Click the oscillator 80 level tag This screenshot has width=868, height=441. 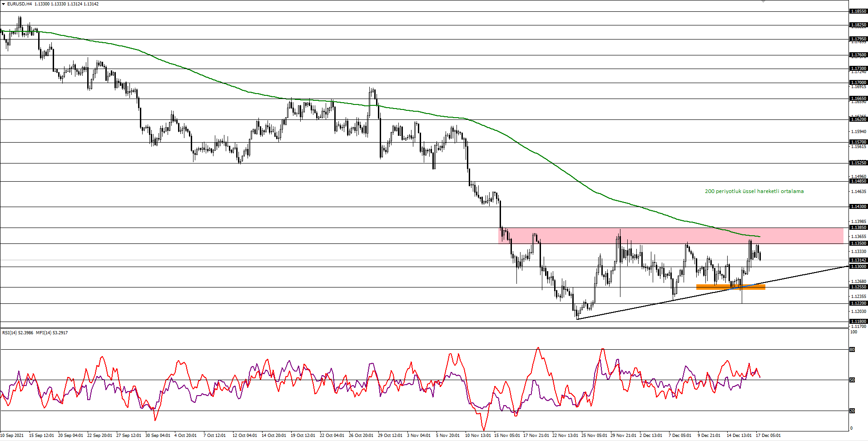(x=853, y=350)
